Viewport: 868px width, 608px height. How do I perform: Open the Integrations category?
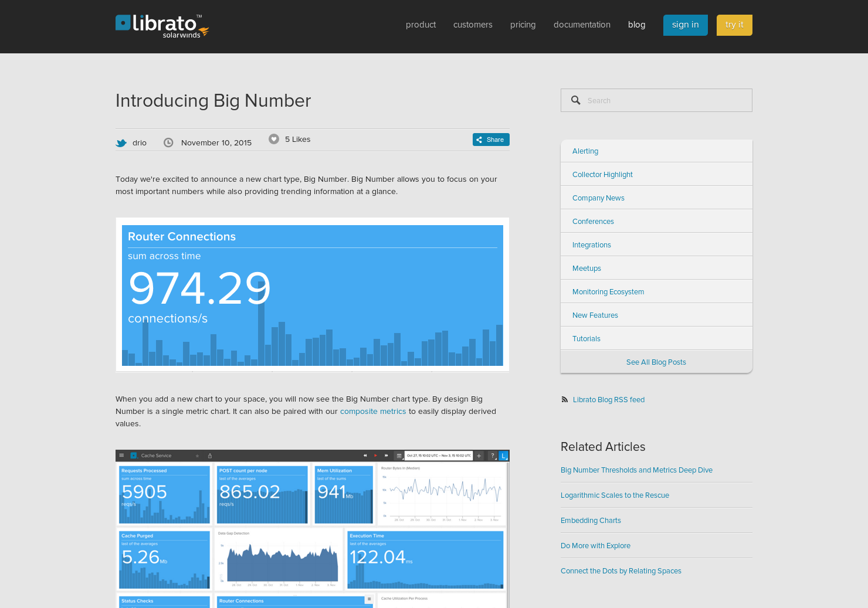click(x=656, y=244)
